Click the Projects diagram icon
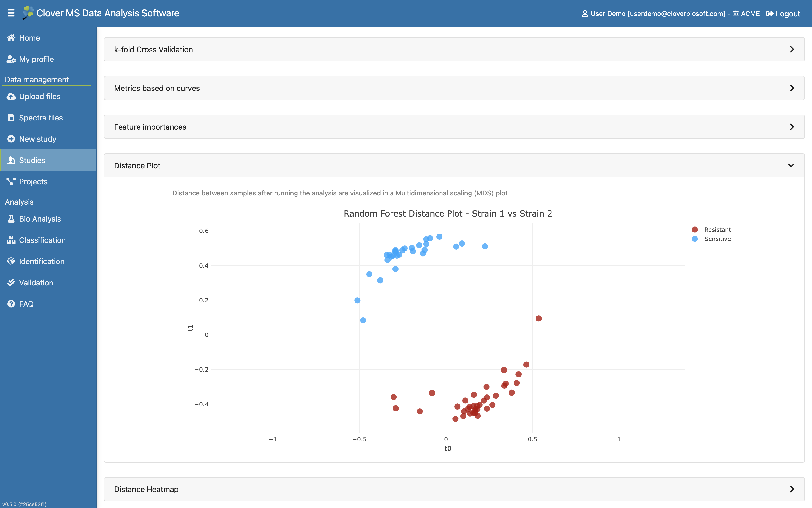The height and width of the screenshot is (508, 812). 11,181
